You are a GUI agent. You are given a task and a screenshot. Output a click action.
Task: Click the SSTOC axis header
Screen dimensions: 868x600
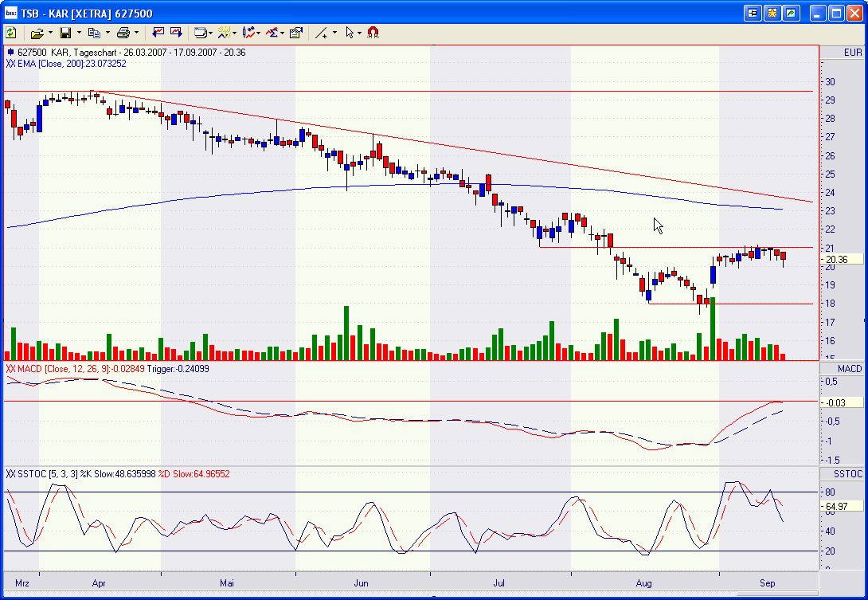pyautogui.click(x=847, y=474)
